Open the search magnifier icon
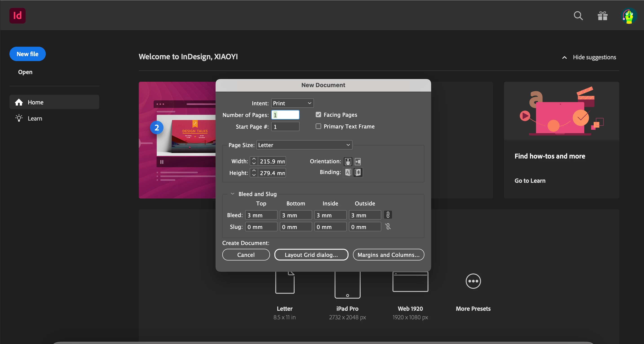This screenshot has width=644, height=344. (578, 16)
